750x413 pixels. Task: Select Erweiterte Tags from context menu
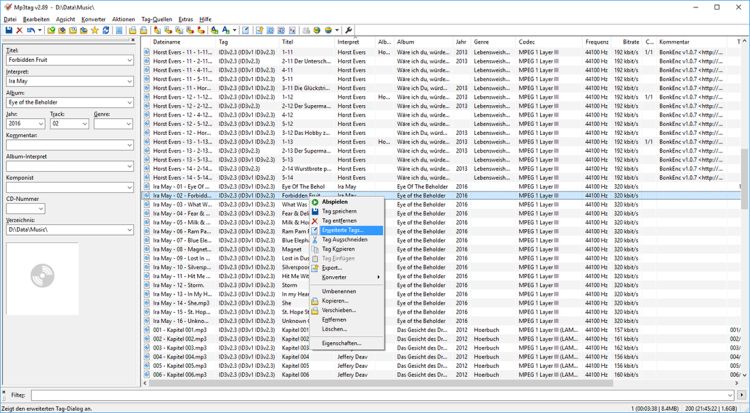click(342, 230)
